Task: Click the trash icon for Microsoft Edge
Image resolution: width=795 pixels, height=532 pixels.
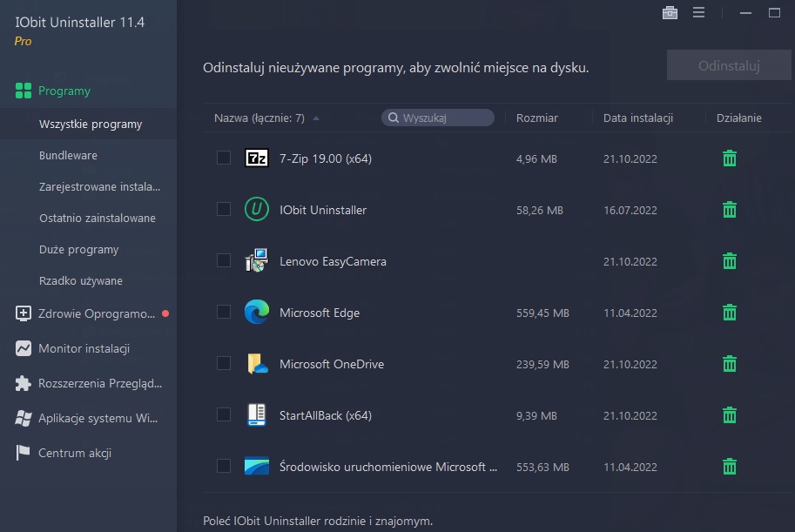Action: pyautogui.click(x=730, y=313)
